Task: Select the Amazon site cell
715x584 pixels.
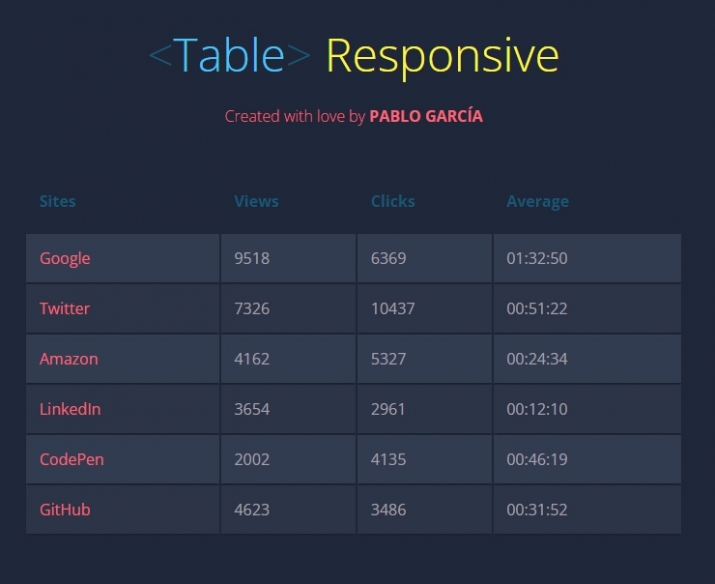Action: pos(123,359)
